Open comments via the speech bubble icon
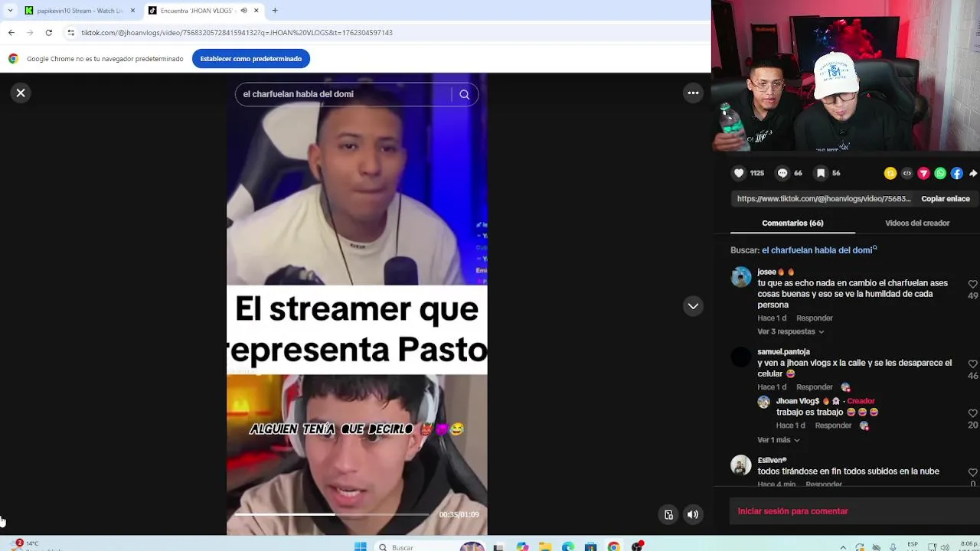The image size is (980, 551). 782,174
